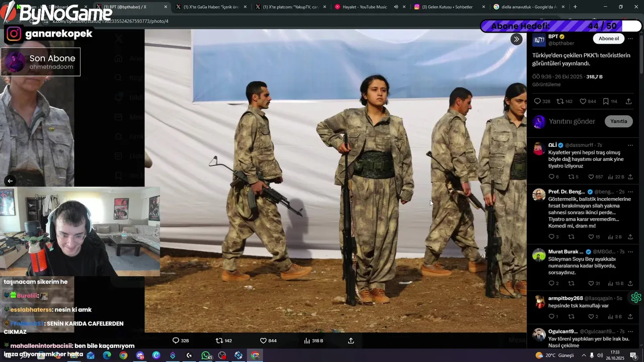This screenshot has height=362, width=644.
Task: Open a new browser tab with plus button
Action: (x=575, y=7)
